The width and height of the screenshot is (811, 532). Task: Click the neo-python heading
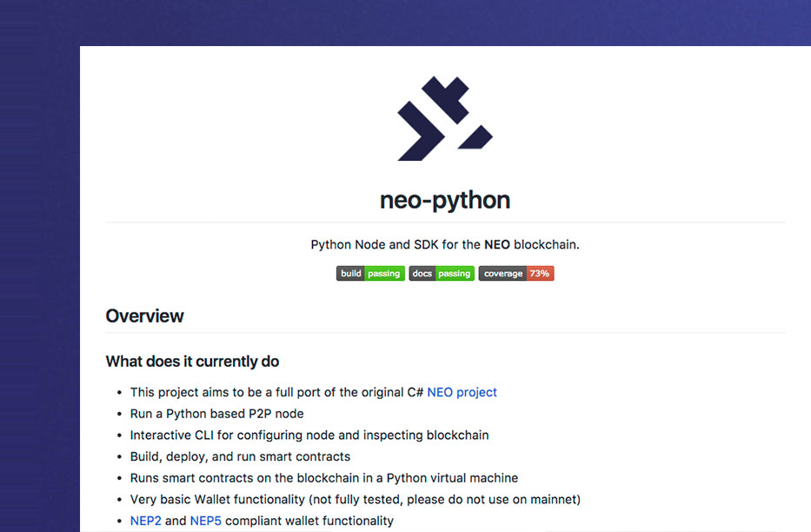pyautogui.click(x=445, y=201)
